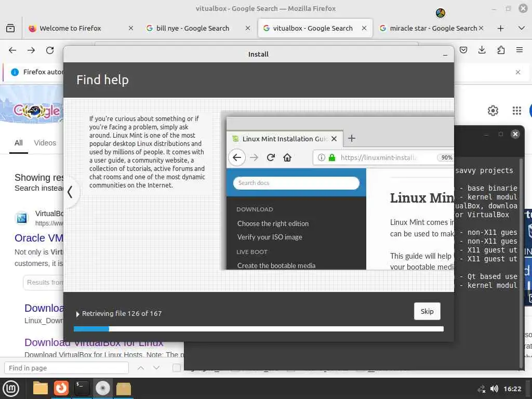Open the network connection tray icon
The width and height of the screenshot is (532, 399).
(482, 389)
